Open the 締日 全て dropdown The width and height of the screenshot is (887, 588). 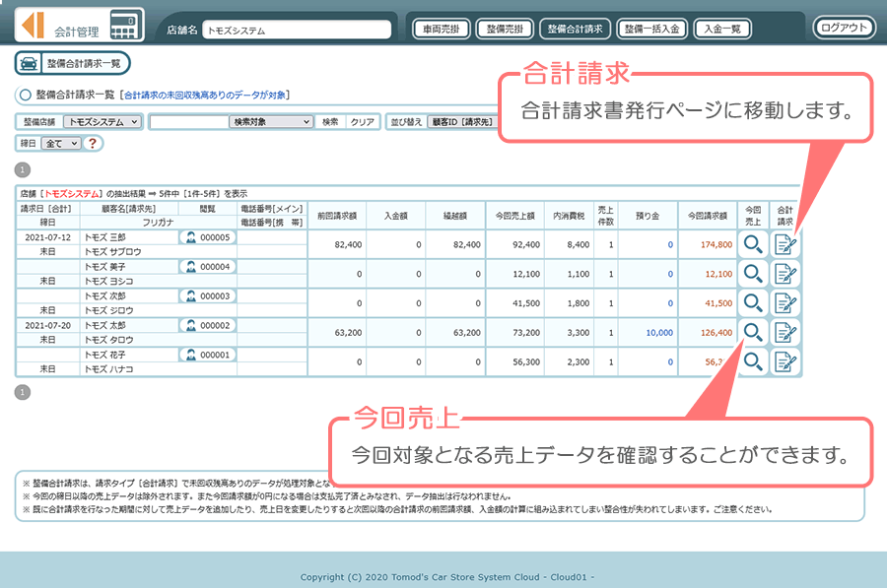[60, 144]
